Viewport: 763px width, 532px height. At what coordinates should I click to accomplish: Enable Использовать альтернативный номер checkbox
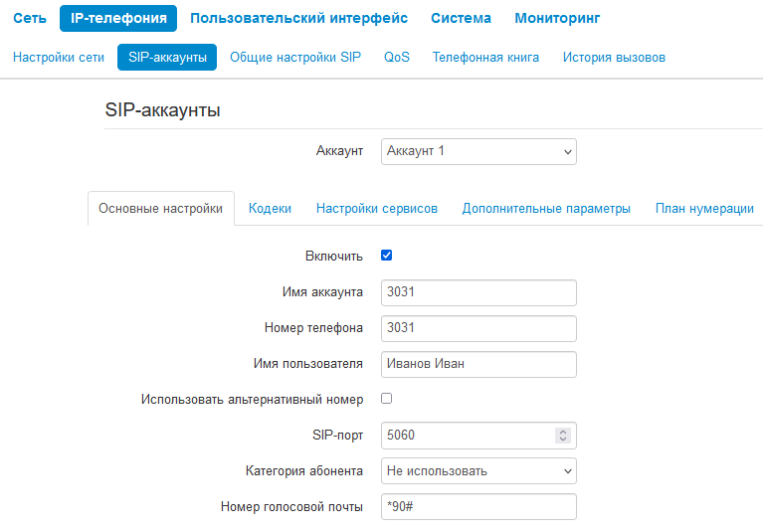tap(387, 399)
